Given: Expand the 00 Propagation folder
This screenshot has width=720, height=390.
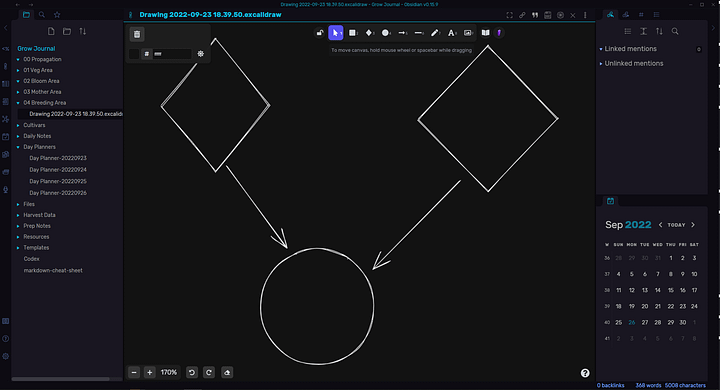Looking at the screenshot, I should point(42,59).
